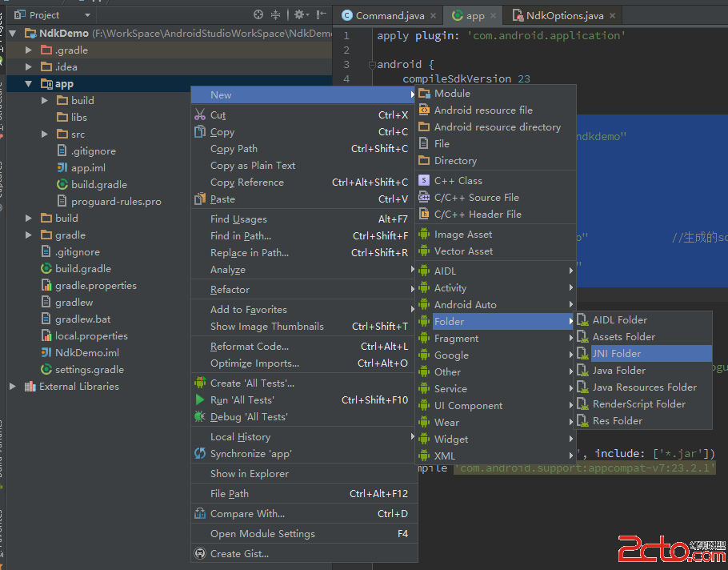728x570 pixels.
Task: Click Open Module Settings
Action: (262, 534)
